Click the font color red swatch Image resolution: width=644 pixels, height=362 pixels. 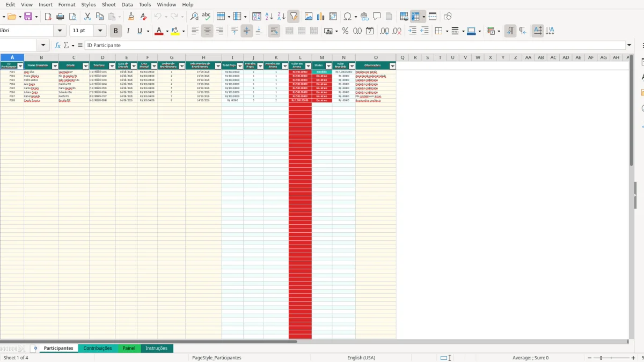coord(158,31)
